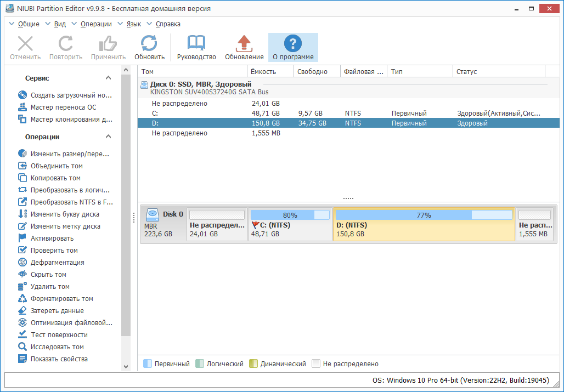564x392 pixels.
Task: Collapse the Сервис section chevron
Action: (x=108, y=78)
